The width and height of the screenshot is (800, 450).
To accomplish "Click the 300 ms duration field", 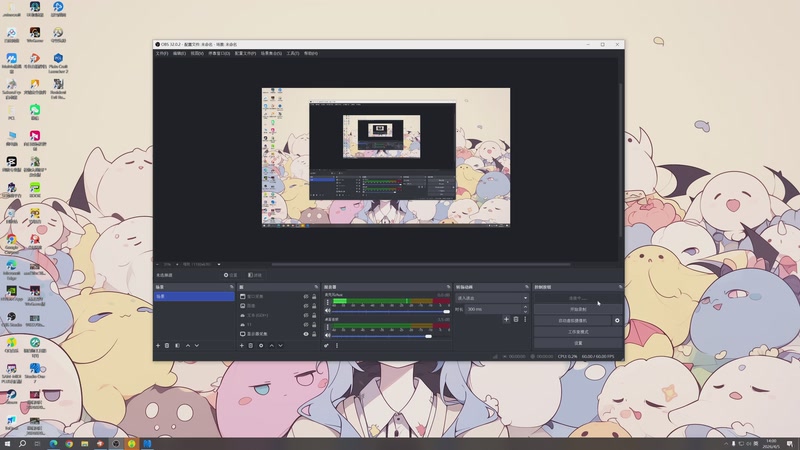I will 493,309.
